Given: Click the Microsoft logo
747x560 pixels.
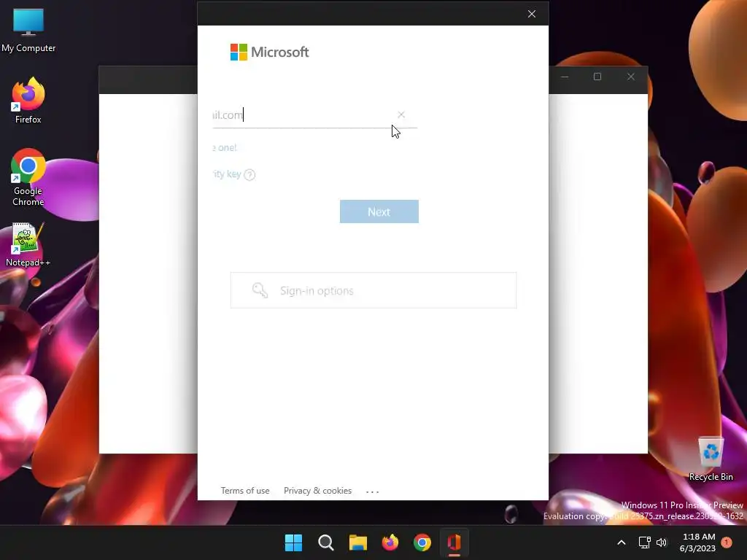Looking at the screenshot, I should click(x=270, y=52).
